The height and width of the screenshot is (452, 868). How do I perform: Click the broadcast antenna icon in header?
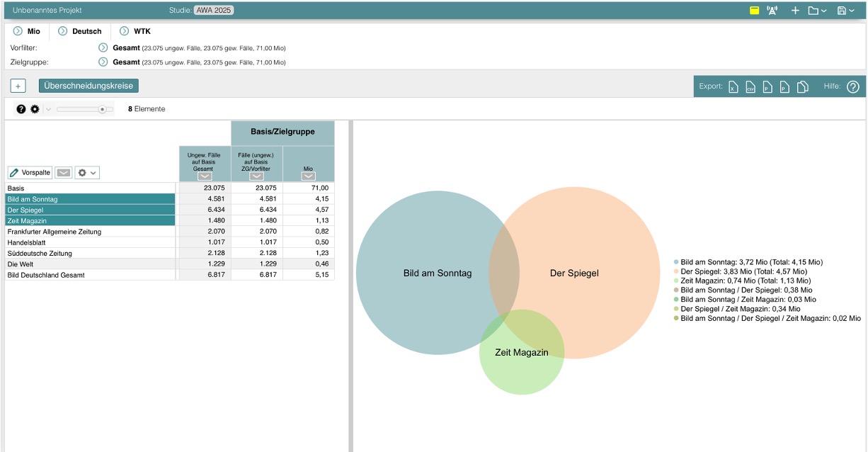[x=772, y=11]
